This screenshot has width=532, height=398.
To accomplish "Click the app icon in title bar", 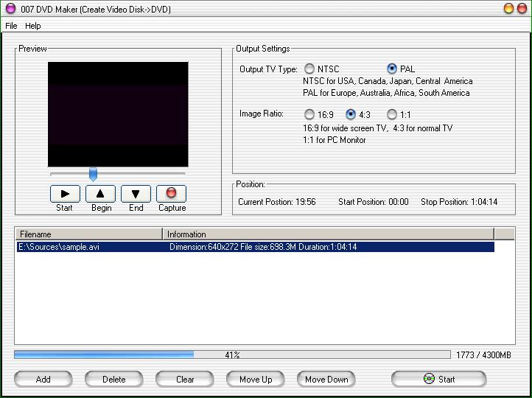I will [x=10, y=8].
